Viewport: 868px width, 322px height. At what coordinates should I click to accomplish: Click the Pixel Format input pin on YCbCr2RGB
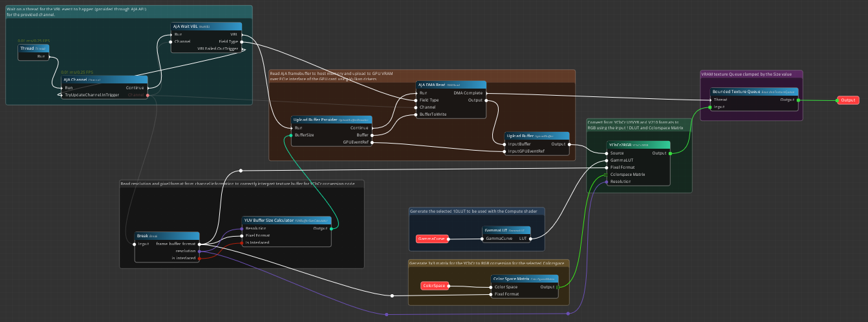[607, 167]
